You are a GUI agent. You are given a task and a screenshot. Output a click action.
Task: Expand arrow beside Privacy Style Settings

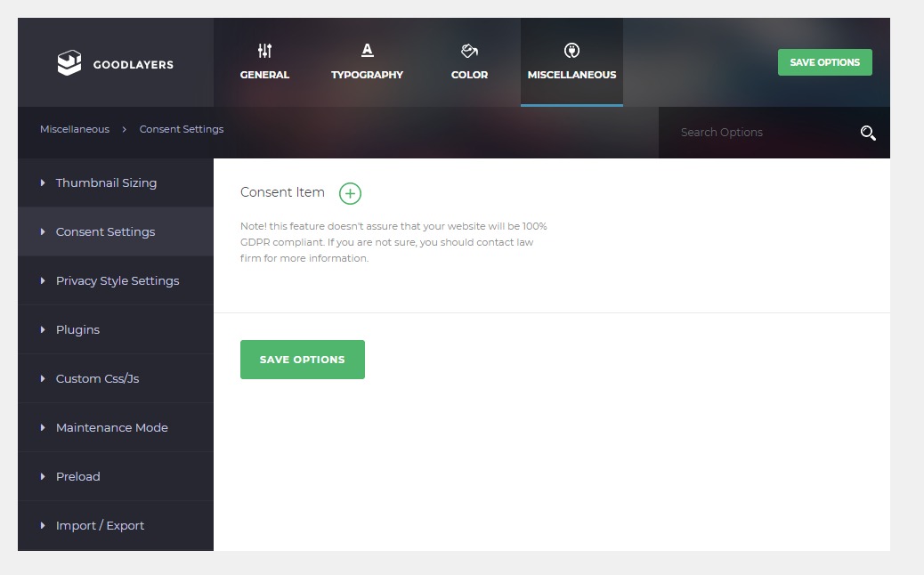(x=43, y=281)
